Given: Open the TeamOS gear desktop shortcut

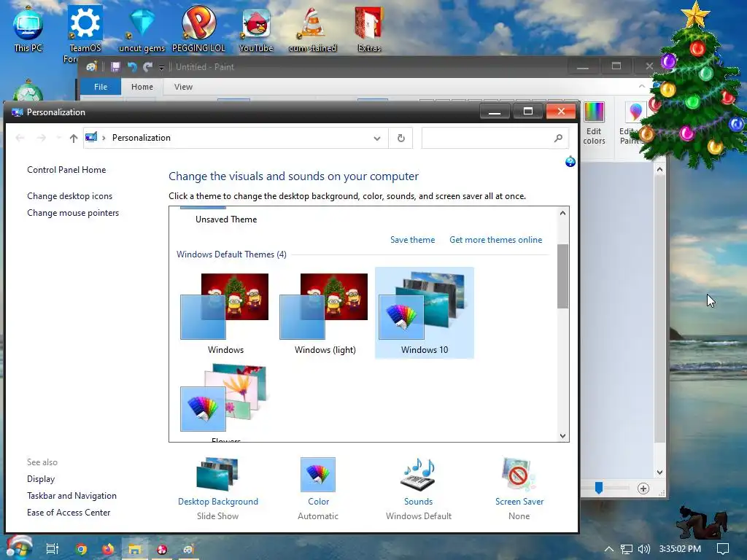Looking at the screenshot, I should 85,29.
